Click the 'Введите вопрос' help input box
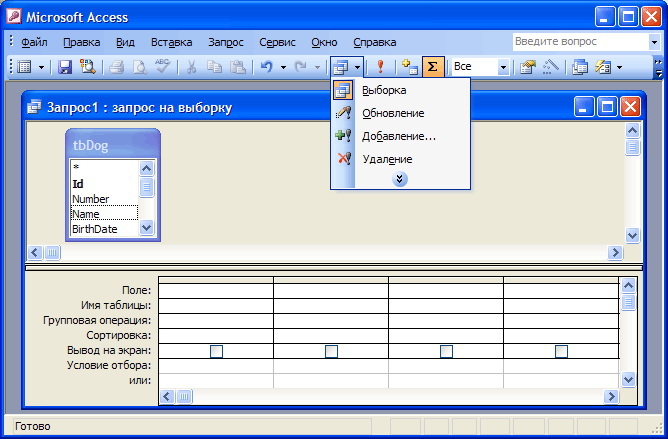 click(580, 42)
